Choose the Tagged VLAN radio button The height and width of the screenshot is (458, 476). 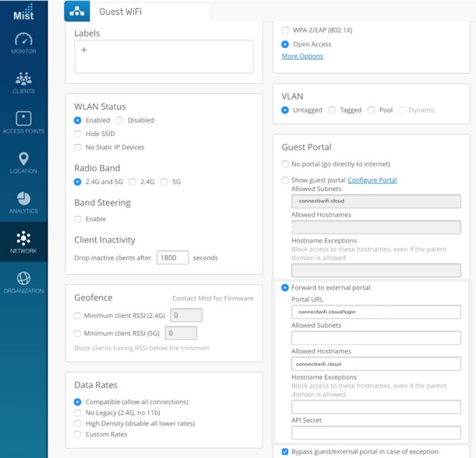(x=332, y=110)
